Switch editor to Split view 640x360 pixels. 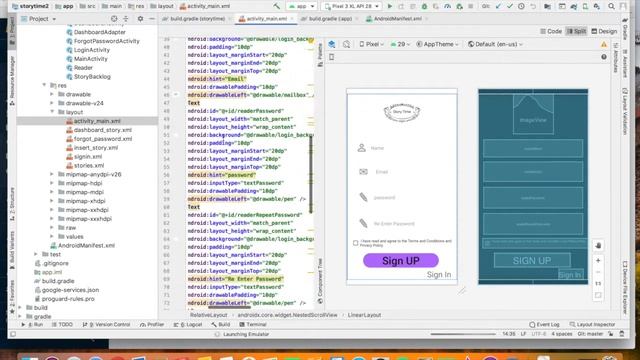coord(576,31)
